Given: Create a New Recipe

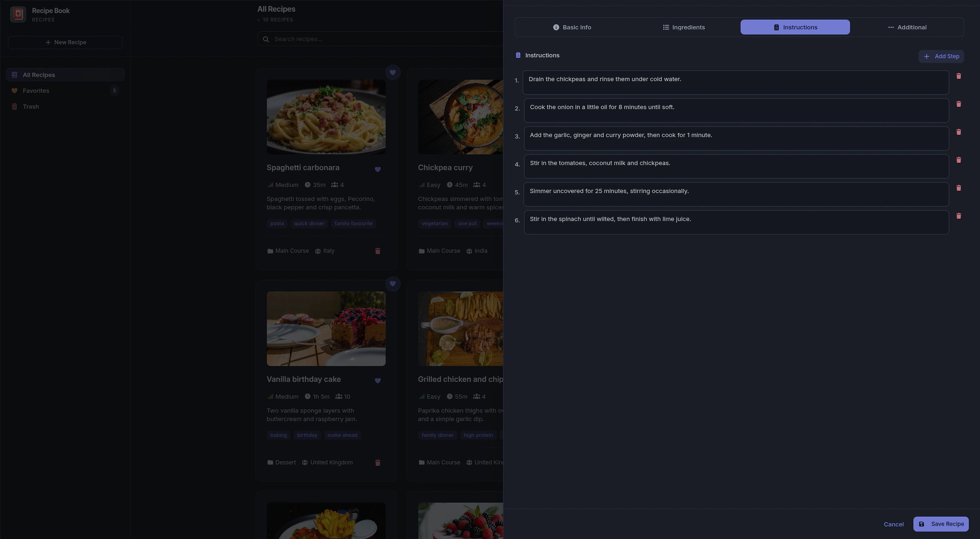Looking at the screenshot, I should 65,43.
